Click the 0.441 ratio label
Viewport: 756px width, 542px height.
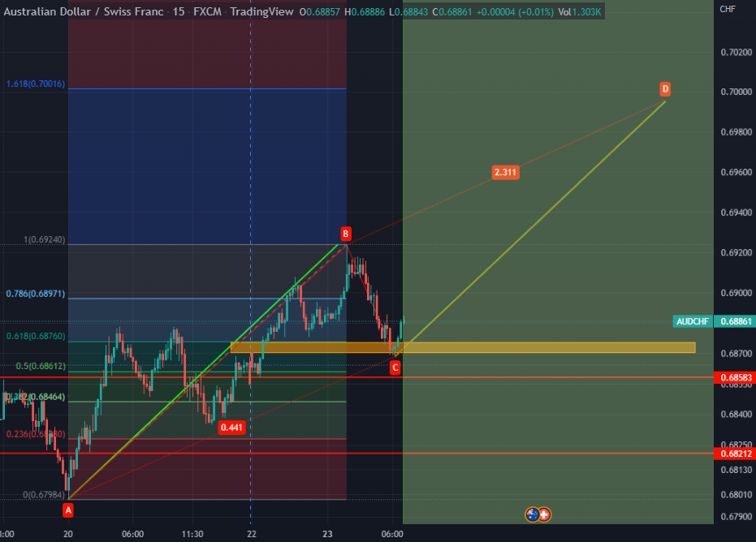click(x=231, y=428)
